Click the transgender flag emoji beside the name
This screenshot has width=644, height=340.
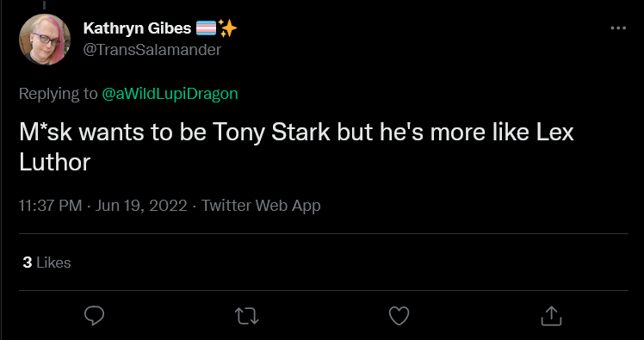[206, 28]
